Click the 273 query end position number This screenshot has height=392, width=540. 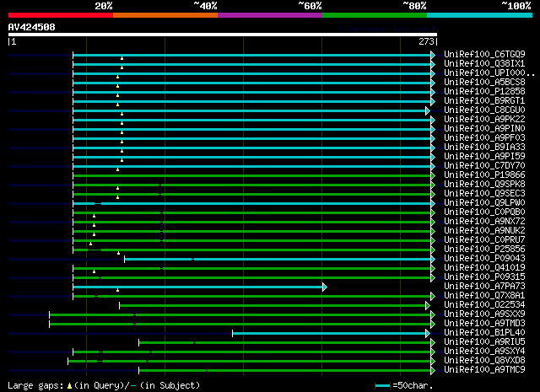point(426,41)
